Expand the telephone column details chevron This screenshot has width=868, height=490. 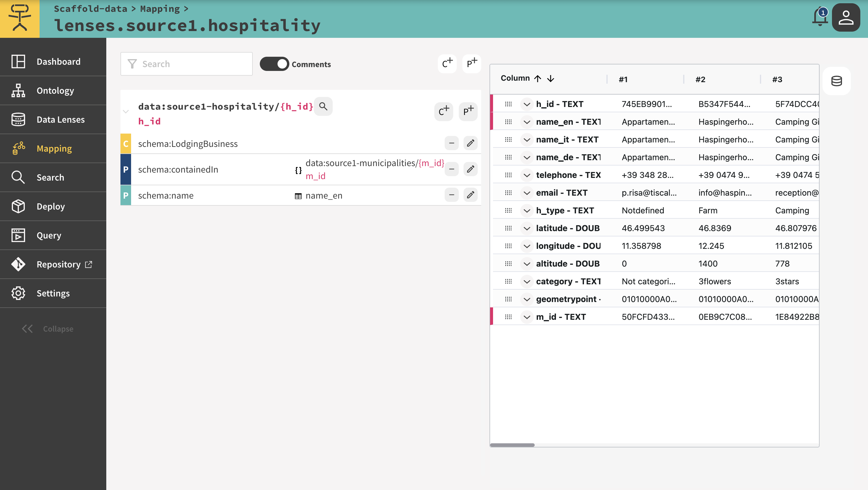click(x=527, y=175)
